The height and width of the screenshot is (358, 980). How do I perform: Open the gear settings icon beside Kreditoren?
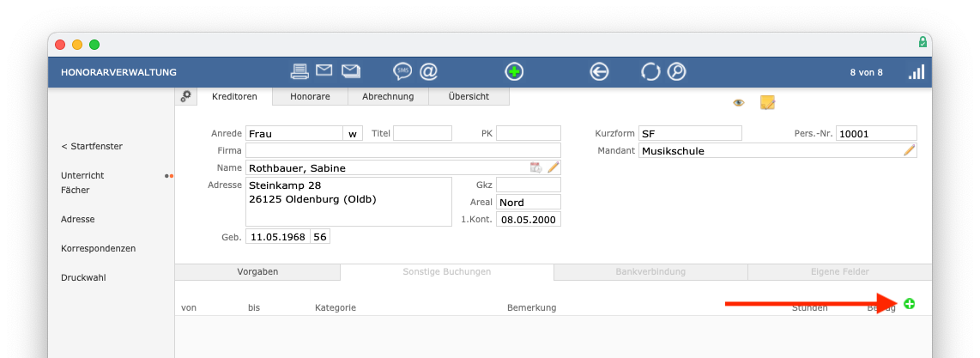point(185,96)
